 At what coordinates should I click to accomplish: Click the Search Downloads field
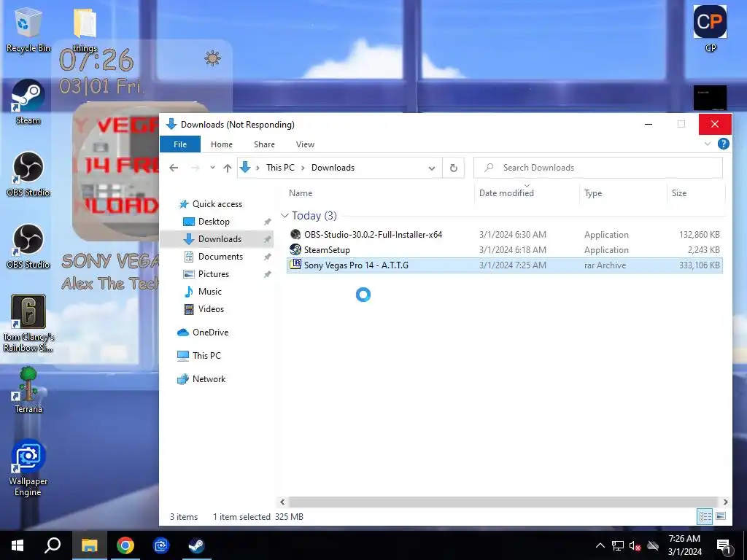tap(598, 168)
